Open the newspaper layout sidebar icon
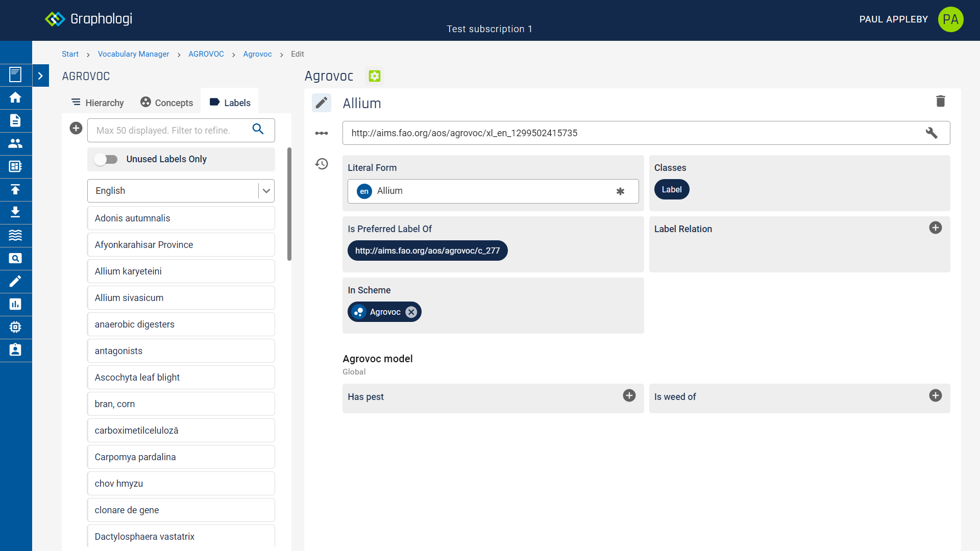 pyautogui.click(x=15, y=166)
